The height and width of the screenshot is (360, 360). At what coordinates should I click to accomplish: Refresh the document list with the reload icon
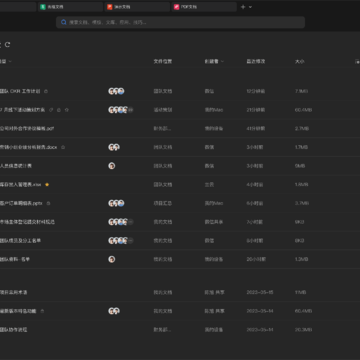7,45
